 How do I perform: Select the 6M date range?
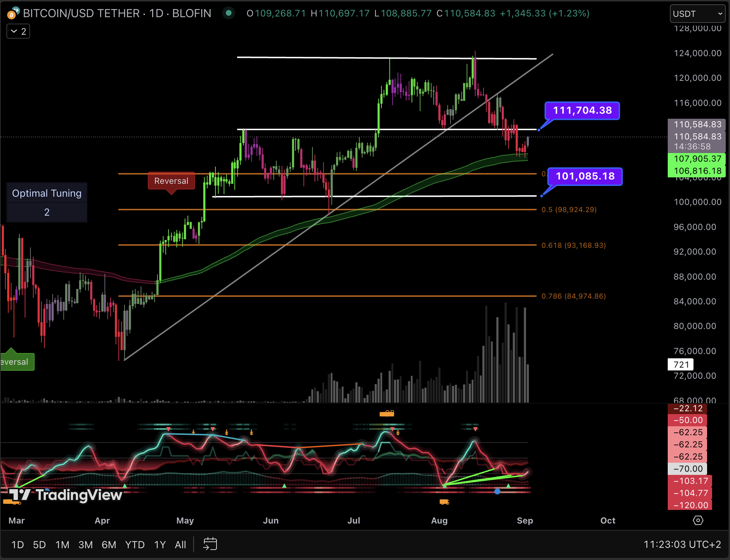pyautogui.click(x=109, y=545)
